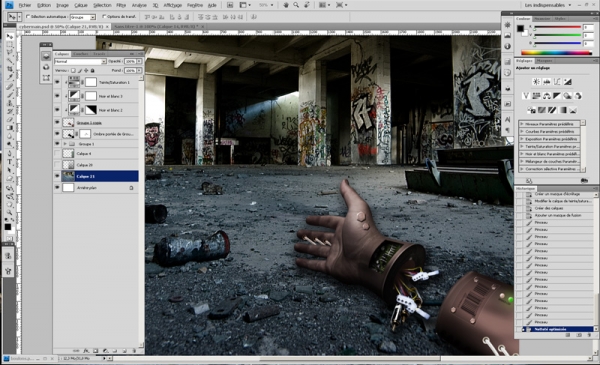The width and height of the screenshot is (600, 365).
Task: Switch to the Nuancier tab
Action: pos(542,18)
